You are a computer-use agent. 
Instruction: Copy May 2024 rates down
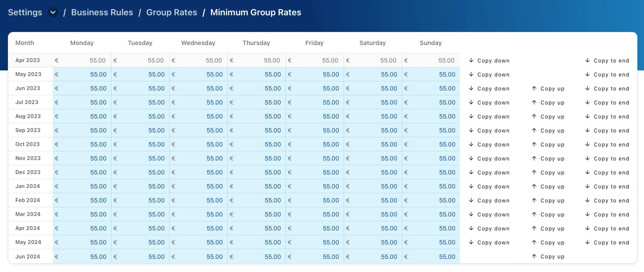(489, 242)
